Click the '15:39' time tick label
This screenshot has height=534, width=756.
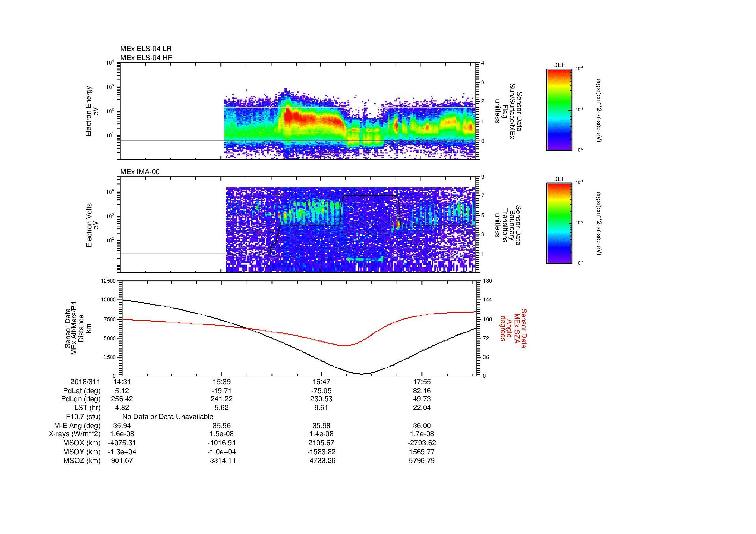click(x=222, y=382)
